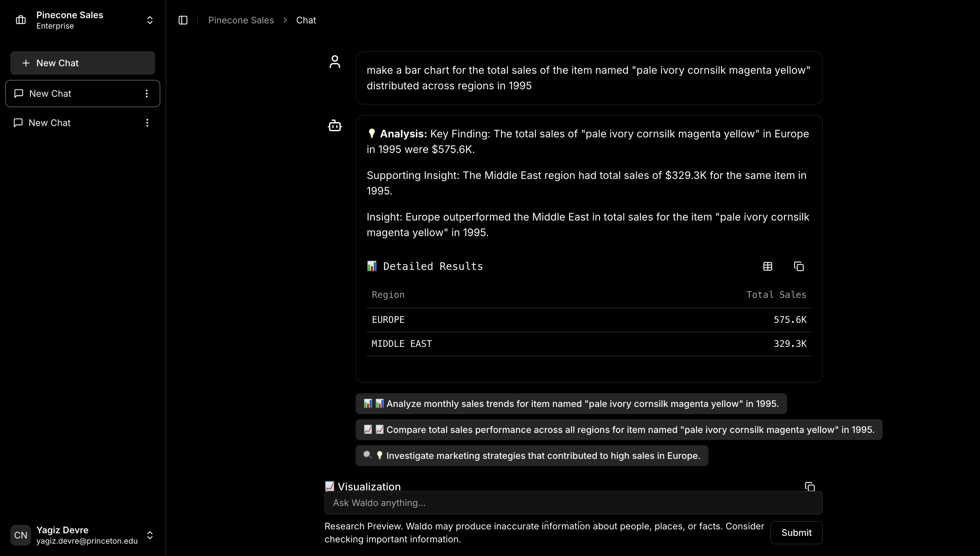Copy the Visualization chart
This screenshot has width=980, height=556.
[810, 486]
